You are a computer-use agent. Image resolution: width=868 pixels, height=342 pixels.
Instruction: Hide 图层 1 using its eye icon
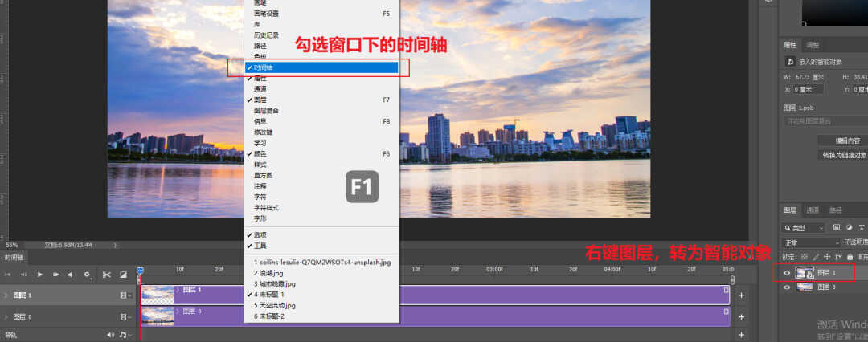click(x=787, y=273)
